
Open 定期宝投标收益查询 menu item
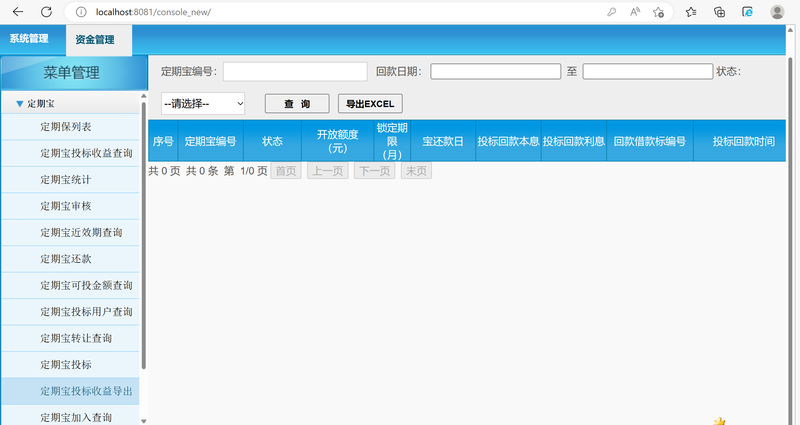tap(70, 153)
